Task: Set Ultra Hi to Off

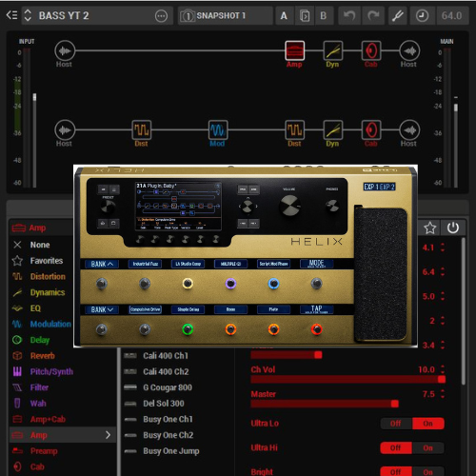Action: 396,447
